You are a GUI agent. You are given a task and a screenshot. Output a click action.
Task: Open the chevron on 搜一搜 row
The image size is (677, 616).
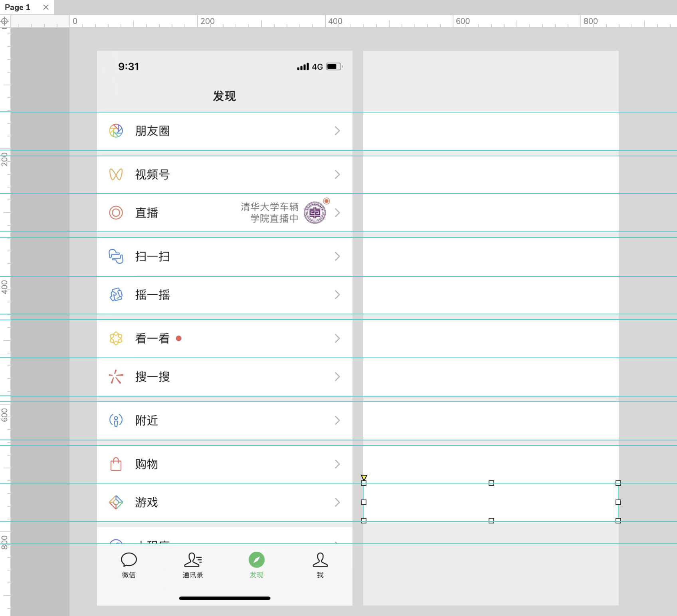[337, 377]
